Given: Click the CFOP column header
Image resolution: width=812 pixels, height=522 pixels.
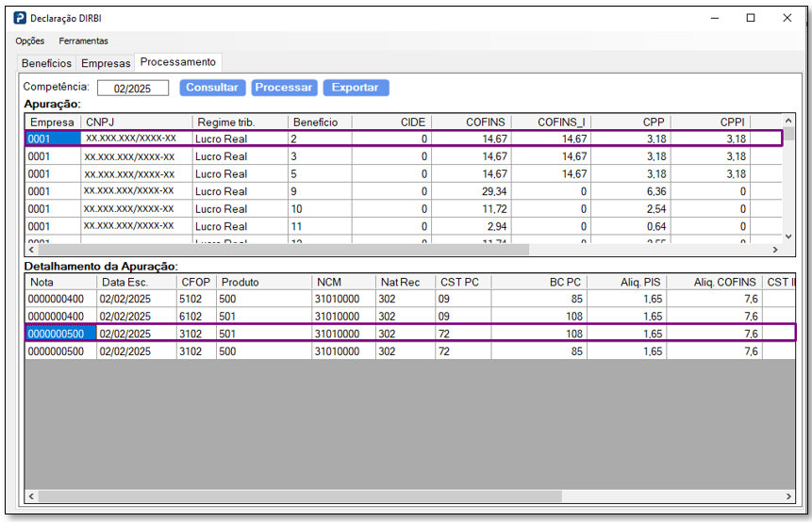Looking at the screenshot, I should click(x=195, y=282).
